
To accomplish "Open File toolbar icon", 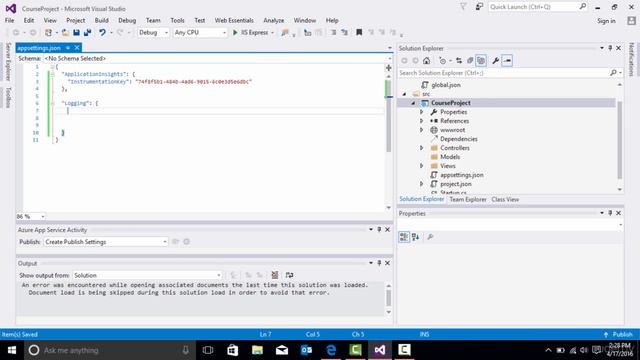I will [x=65, y=33].
